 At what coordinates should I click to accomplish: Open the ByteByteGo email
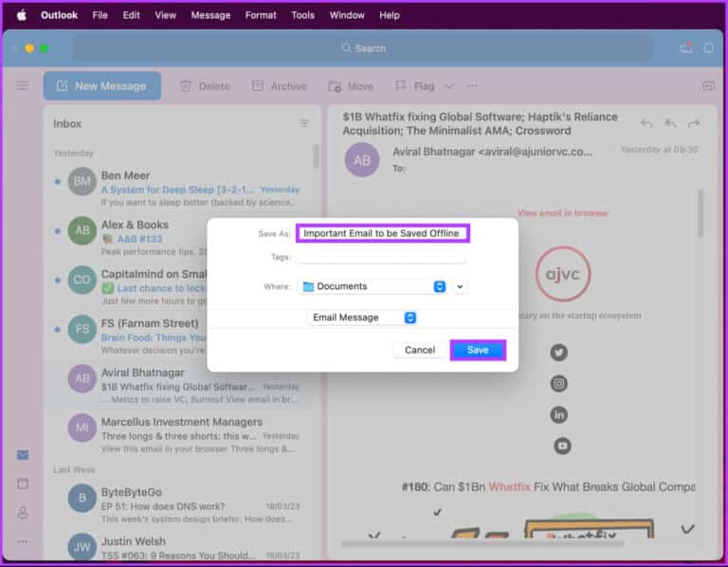[x=179, y=504]
